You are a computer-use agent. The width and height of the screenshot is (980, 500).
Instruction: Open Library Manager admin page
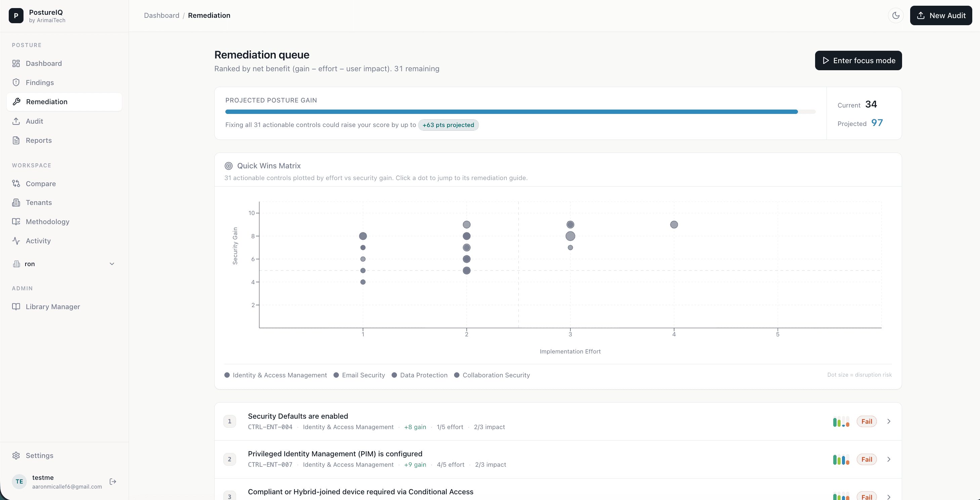64,307
